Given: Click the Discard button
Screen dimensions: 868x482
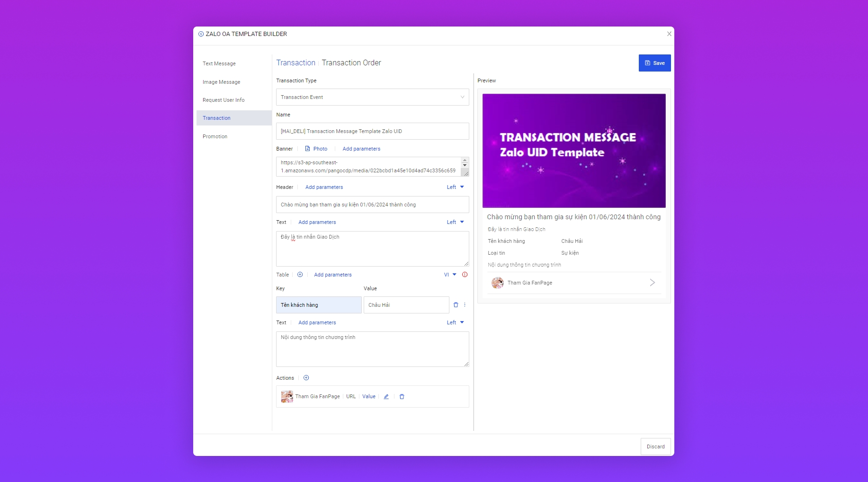Looking at the screenshot, I should pos(655,446).
